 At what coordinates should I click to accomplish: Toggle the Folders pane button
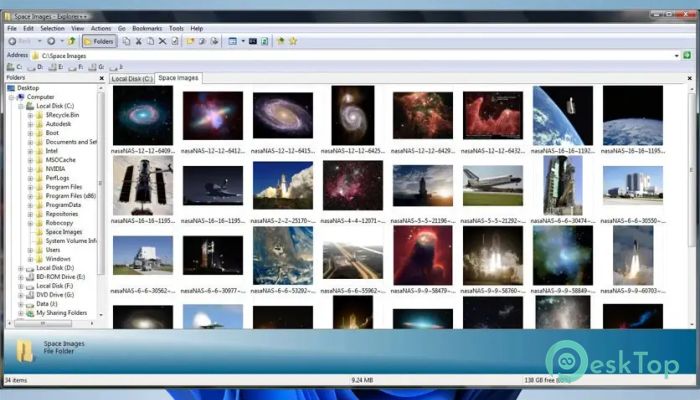[x=100, y=41]
